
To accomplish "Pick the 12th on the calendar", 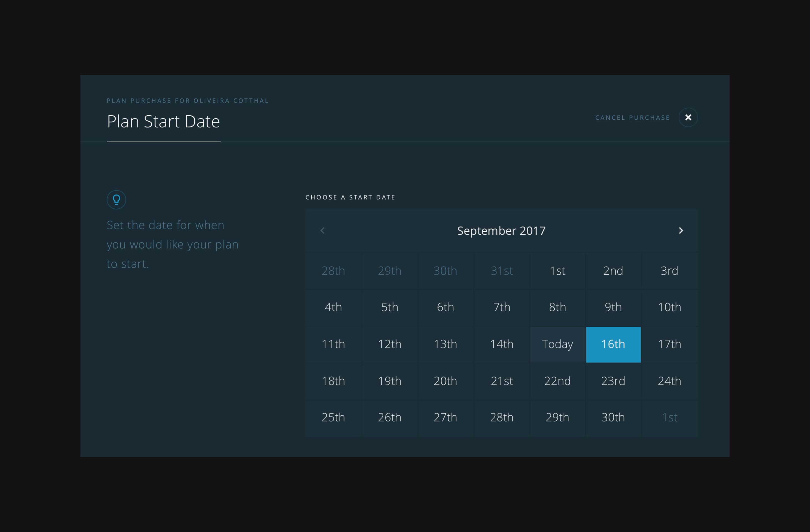I will [x=389, y=344].
